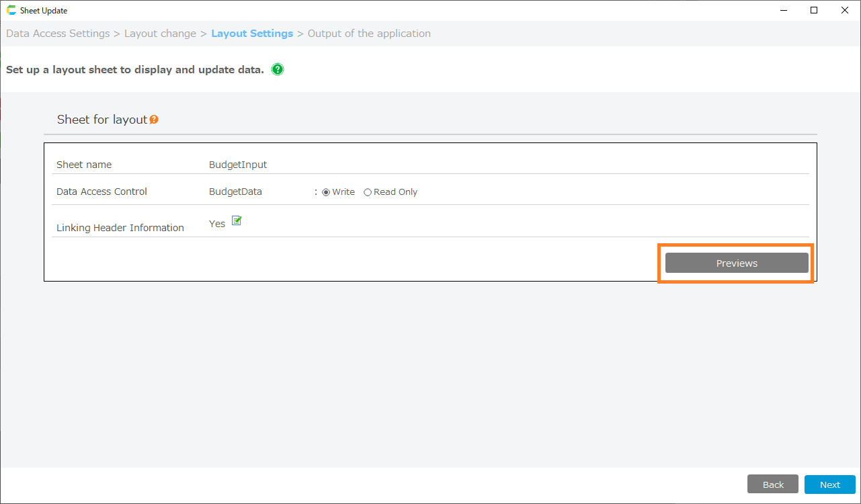The width and height of the screenshot is (861, 504).
Task: Click the green help icon beside the instructions
Action: click(278, 69)
